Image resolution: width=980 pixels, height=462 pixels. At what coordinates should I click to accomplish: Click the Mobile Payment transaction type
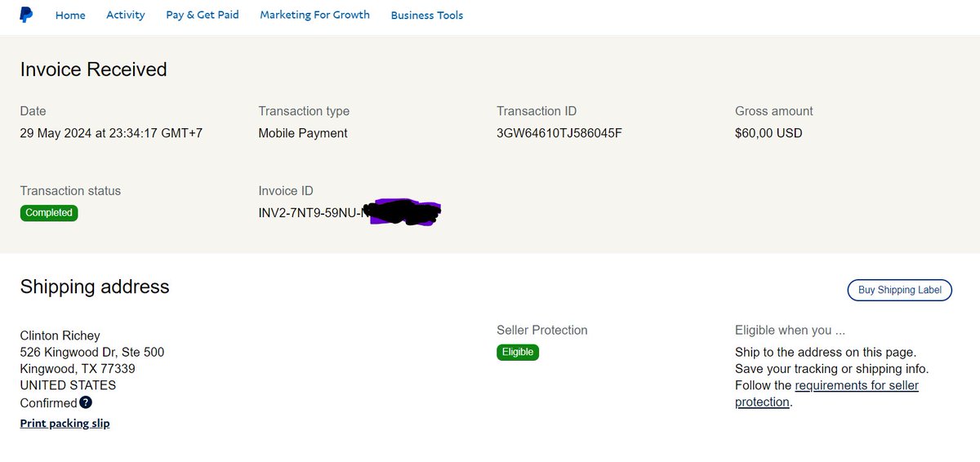[303, 133]
